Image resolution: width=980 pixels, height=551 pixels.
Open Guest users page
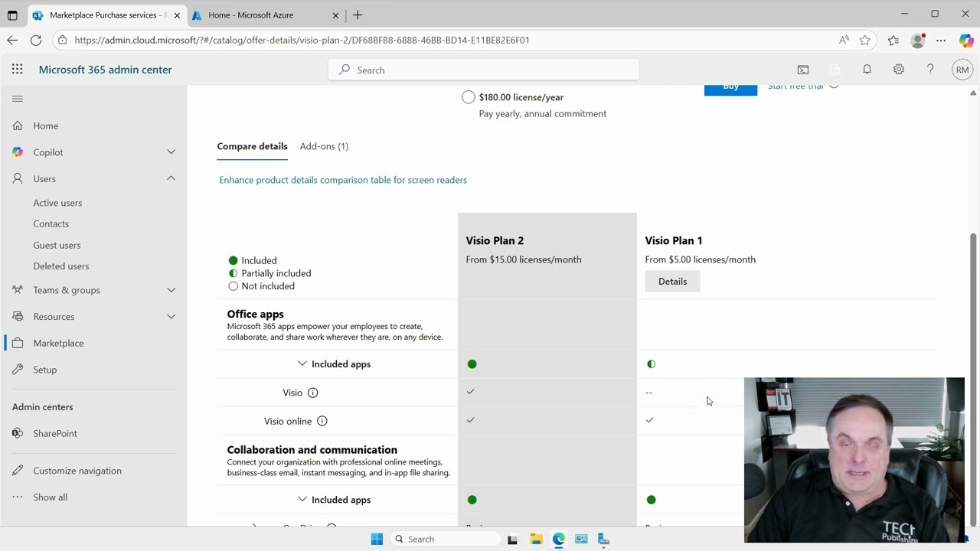click(57, 245)
